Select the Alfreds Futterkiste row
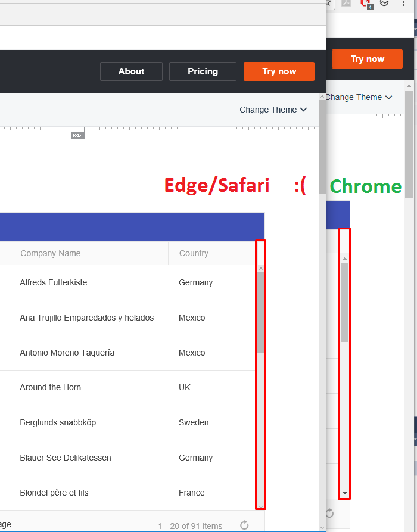The width and height of the screenshot is (417, 532). (54, 282)
